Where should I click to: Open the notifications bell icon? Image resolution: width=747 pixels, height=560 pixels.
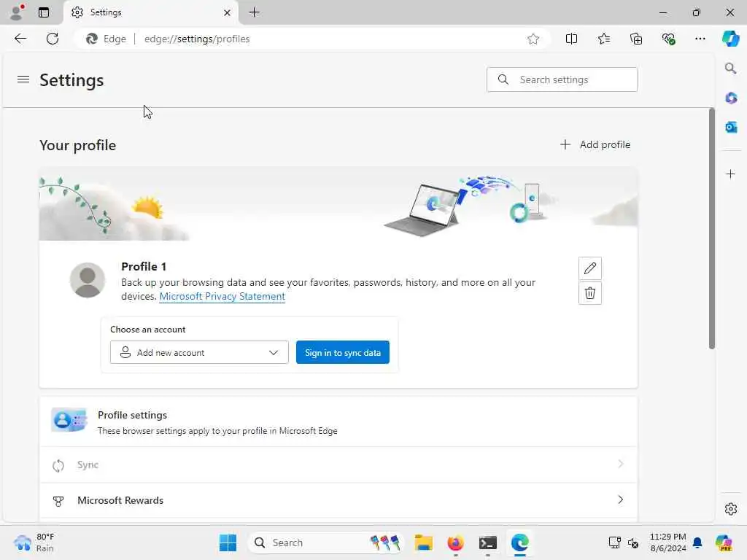point(697,542)
